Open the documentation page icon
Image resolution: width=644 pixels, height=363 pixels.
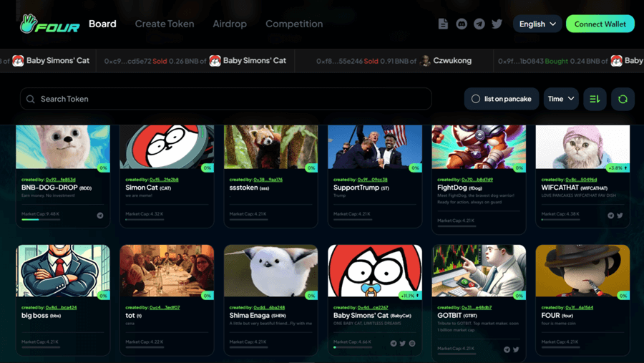[443, 24]
